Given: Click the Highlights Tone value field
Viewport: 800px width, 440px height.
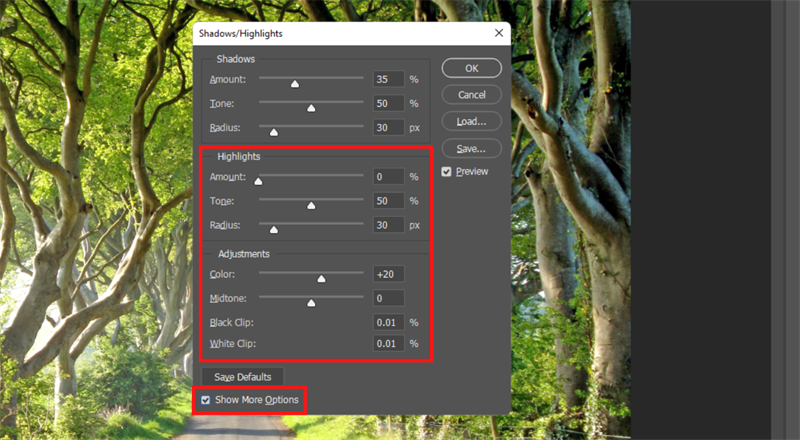Looking at the screenshot, I should tap(389, 201).
